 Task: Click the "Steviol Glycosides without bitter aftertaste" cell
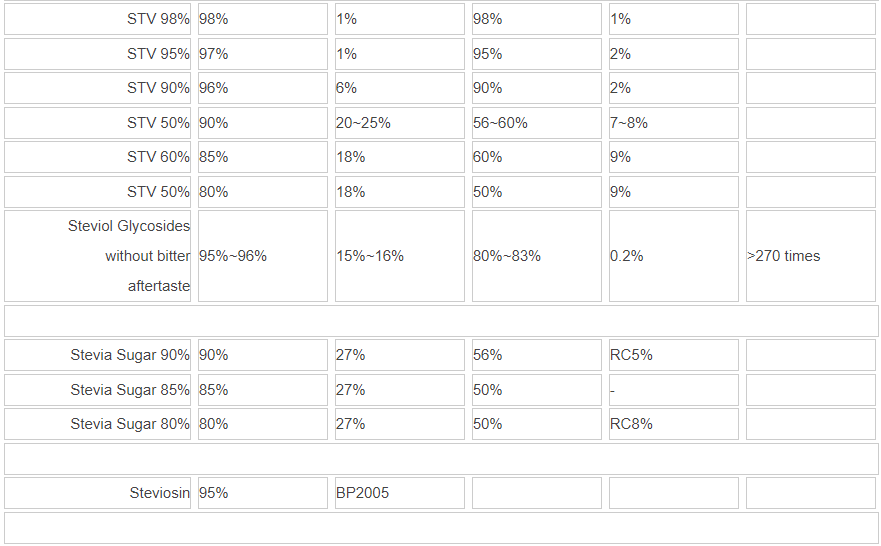pos(129,256)
